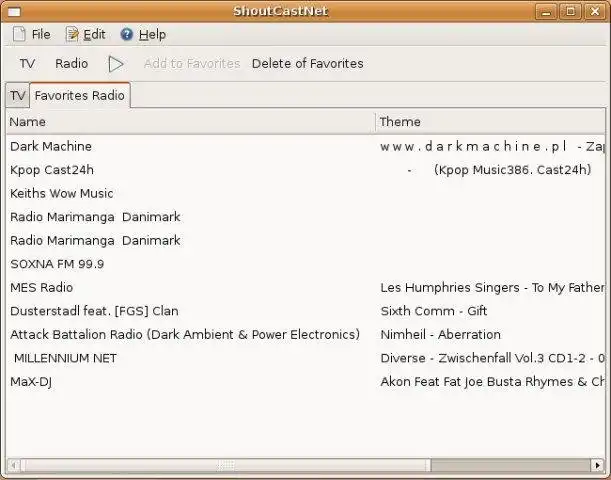Close the ShoutCastNet window

595,12
